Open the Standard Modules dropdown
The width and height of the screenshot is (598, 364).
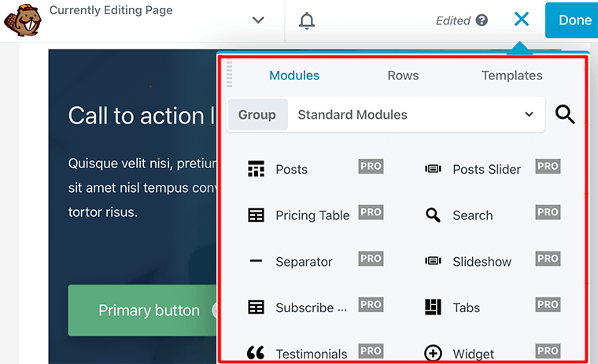pos(415,115)
